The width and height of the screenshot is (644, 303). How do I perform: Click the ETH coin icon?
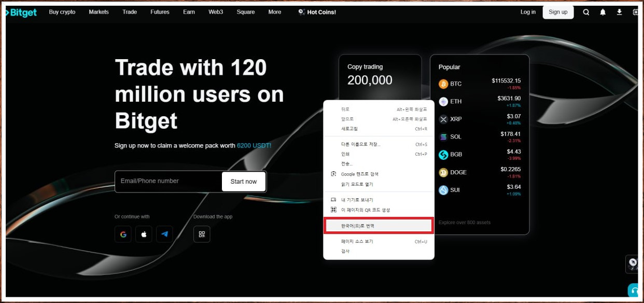click(443, 102)
